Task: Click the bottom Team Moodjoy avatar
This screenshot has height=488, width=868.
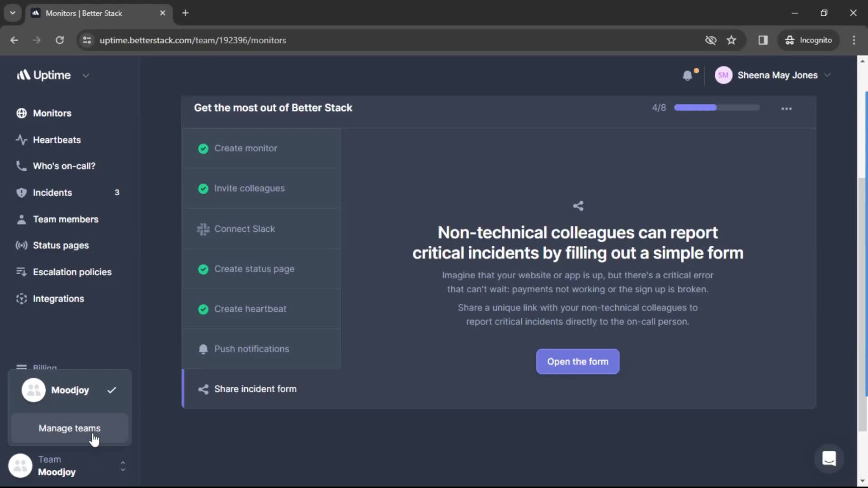Action: (20, 465)
